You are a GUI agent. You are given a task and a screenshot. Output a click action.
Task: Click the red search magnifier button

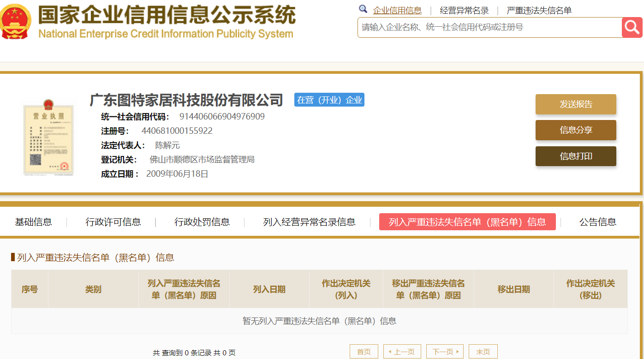(632, 28)
